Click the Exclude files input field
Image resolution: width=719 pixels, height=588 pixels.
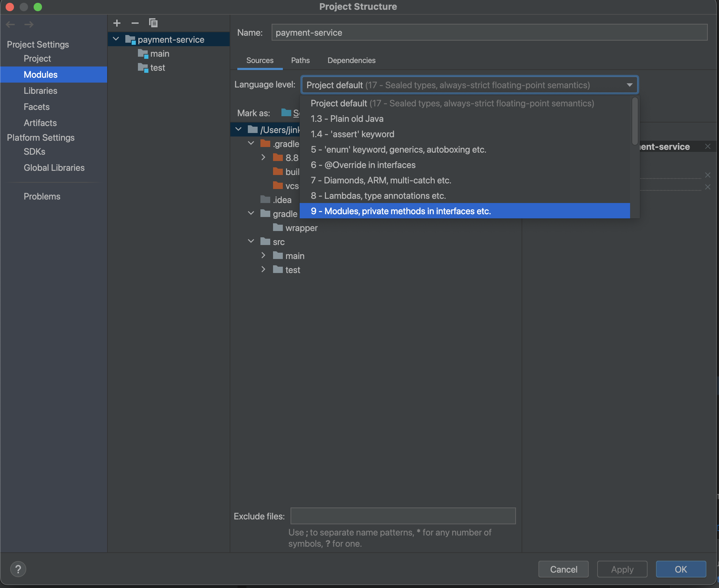pyautogui.click(x=403, y=516)
